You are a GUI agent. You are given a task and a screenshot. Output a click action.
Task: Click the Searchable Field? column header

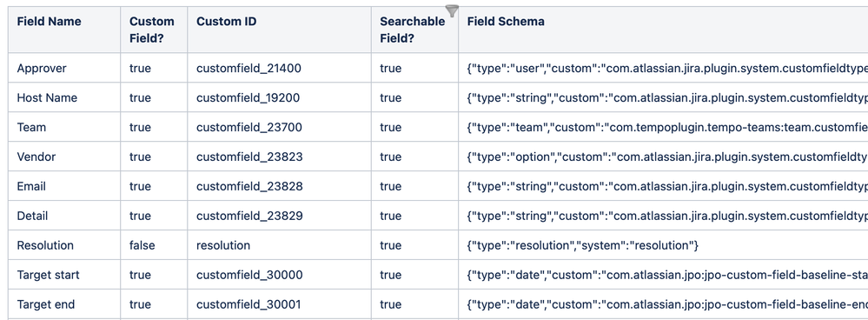(x=413, y=30)
